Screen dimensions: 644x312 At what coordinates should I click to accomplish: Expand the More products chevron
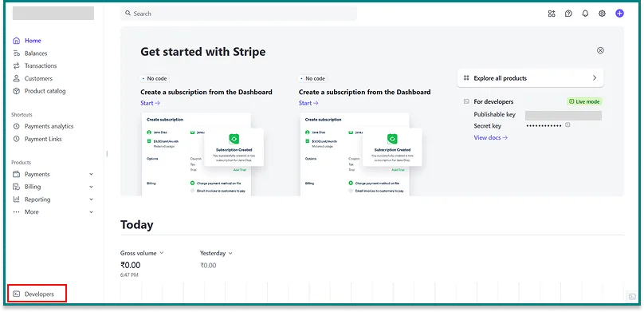point(91,212)
